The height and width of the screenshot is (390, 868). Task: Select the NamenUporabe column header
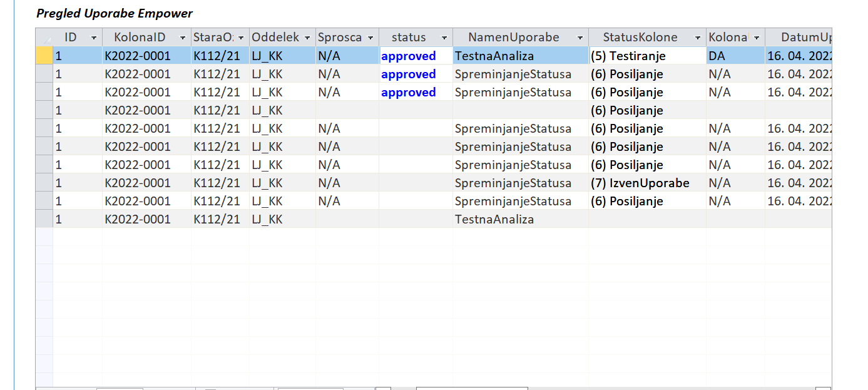(513, 38)
